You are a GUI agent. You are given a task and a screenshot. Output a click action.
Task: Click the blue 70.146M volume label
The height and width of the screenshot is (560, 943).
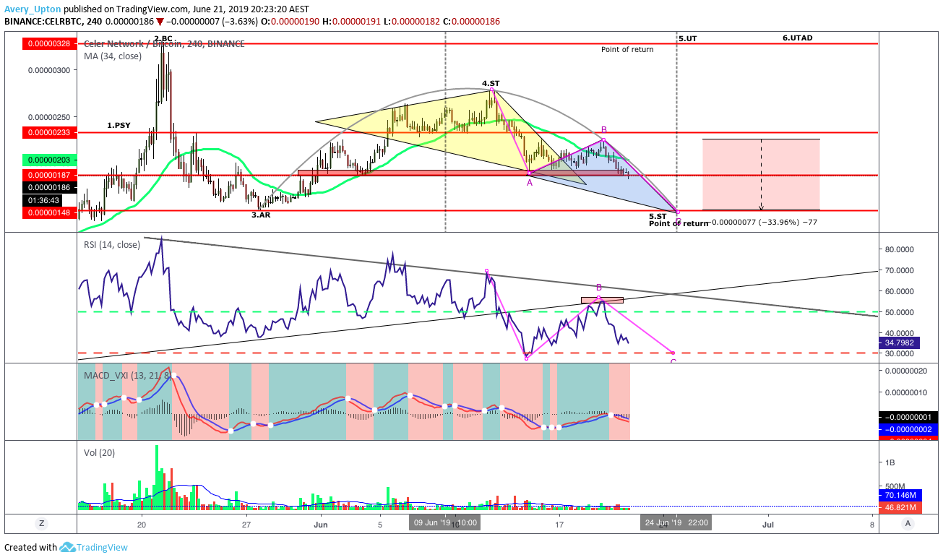[x=900, y=496]
